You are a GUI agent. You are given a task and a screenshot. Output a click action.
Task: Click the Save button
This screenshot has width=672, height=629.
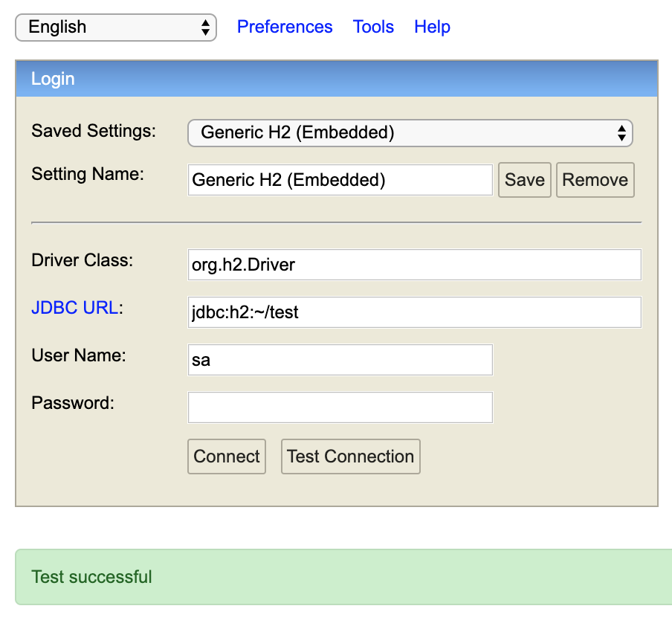(525, 180)
